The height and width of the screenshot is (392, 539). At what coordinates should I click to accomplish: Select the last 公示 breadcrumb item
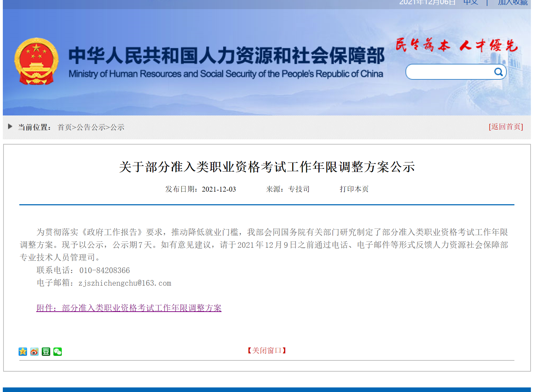(118, 127)
